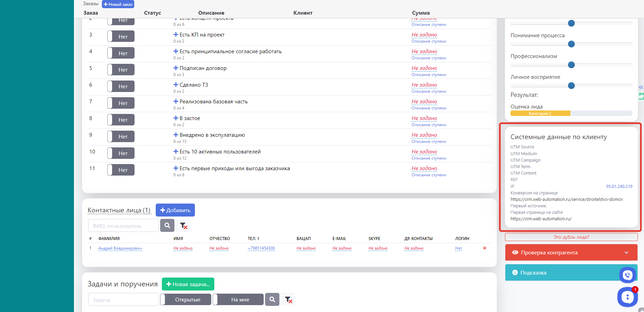Toggle the Открытые tasks filter switch

(186, 300)
